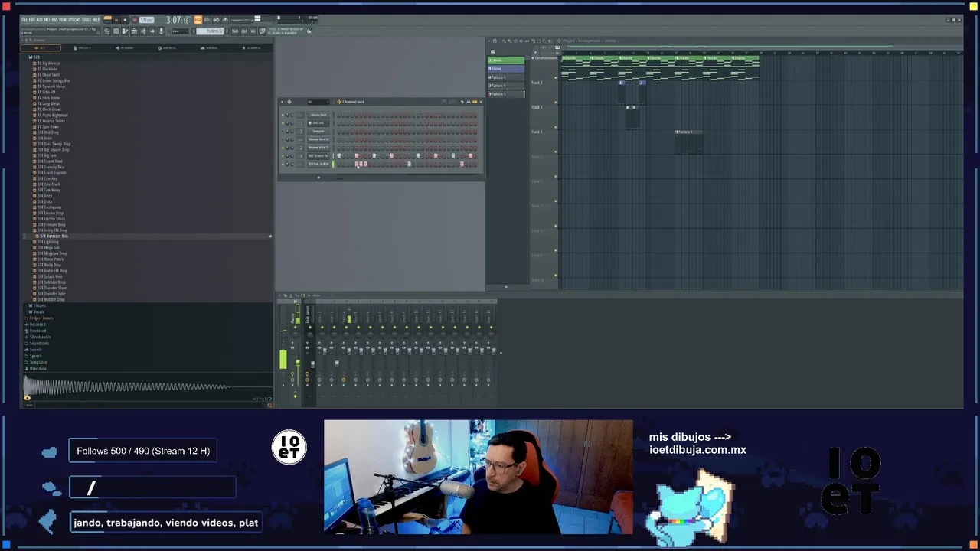This screenshot has width=980, height=551.
Task: Mute the top channel in Channel rack
Action: pos(283,115)
